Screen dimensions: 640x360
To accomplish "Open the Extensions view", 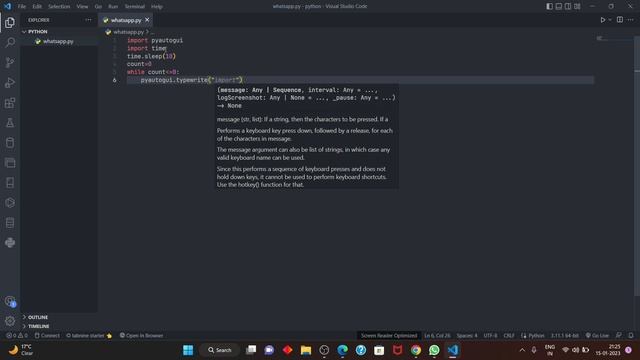I will (10, 102).
